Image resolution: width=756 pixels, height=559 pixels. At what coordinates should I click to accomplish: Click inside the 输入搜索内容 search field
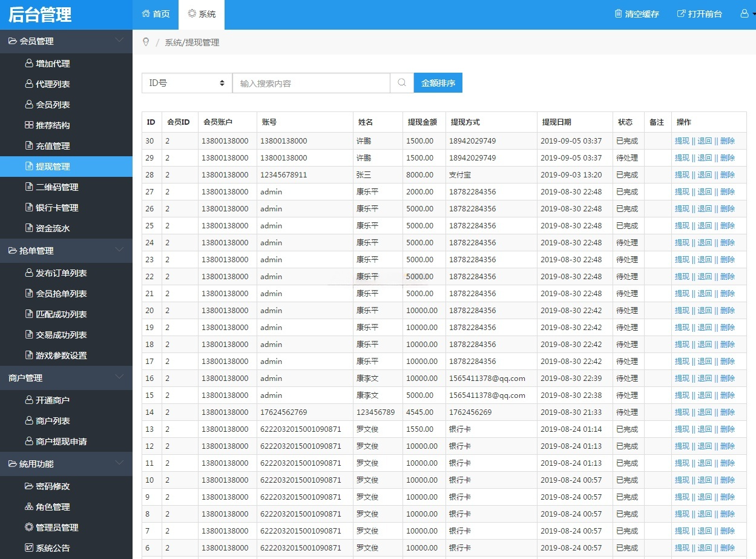[311, 82]
